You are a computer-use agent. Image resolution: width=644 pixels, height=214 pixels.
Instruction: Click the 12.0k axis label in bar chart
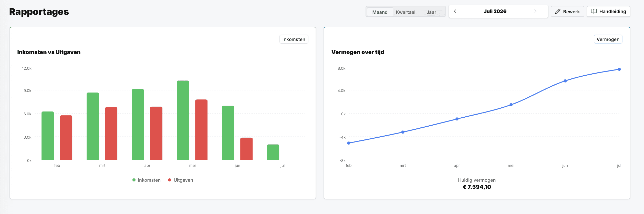(x=27, y=68)
